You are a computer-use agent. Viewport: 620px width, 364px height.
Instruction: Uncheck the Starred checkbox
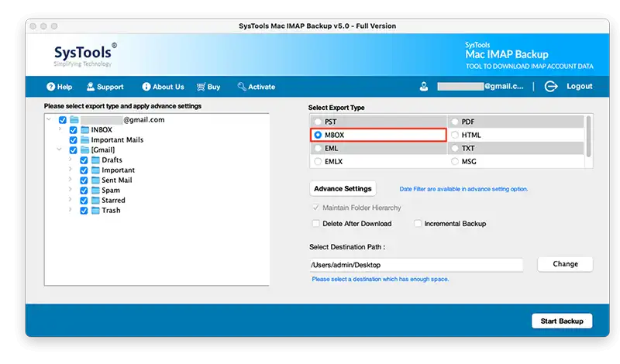(84, 201)
